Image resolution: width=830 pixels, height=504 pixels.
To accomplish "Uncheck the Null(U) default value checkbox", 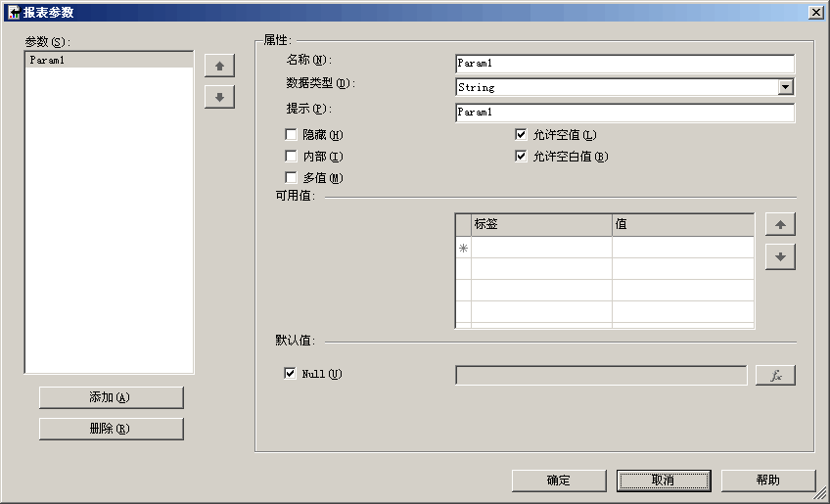I will coord(290,373).
